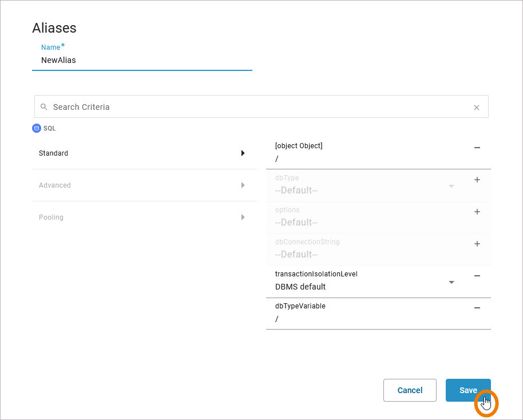Image resolution: width=523 pixels, height=420 pixels.
Task: Add the dbConnectionString field with plus
Action: (477, 244)
